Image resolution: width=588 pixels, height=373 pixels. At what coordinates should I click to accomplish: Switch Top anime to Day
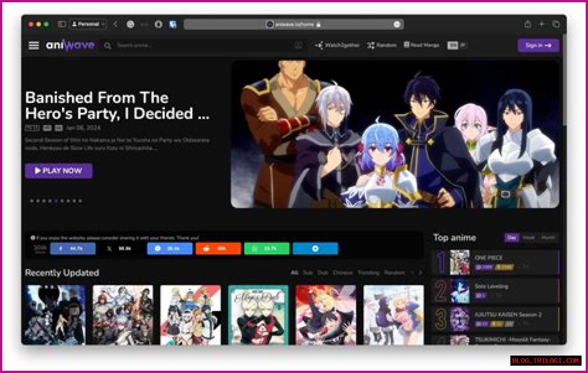(x=511, y=238)
